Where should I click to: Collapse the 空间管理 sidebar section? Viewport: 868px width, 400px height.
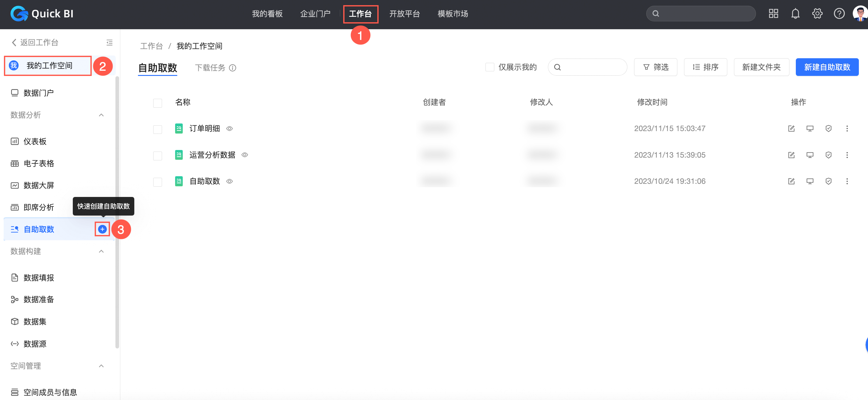point(101,366)
